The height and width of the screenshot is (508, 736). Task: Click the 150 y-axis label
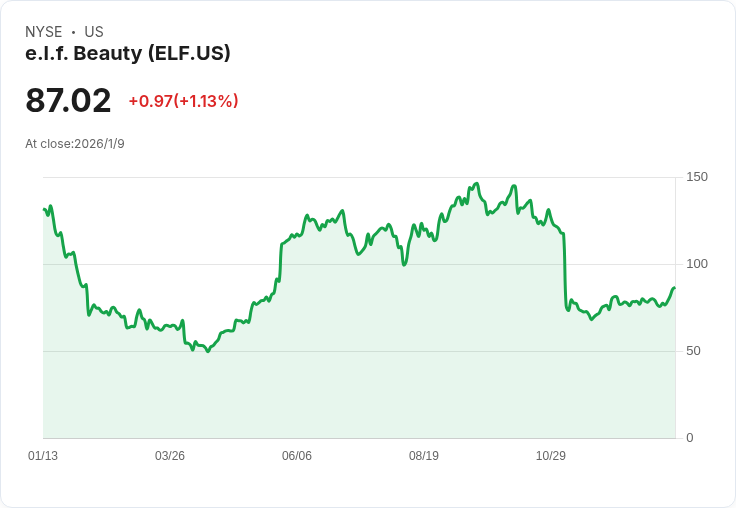point(697,177)
